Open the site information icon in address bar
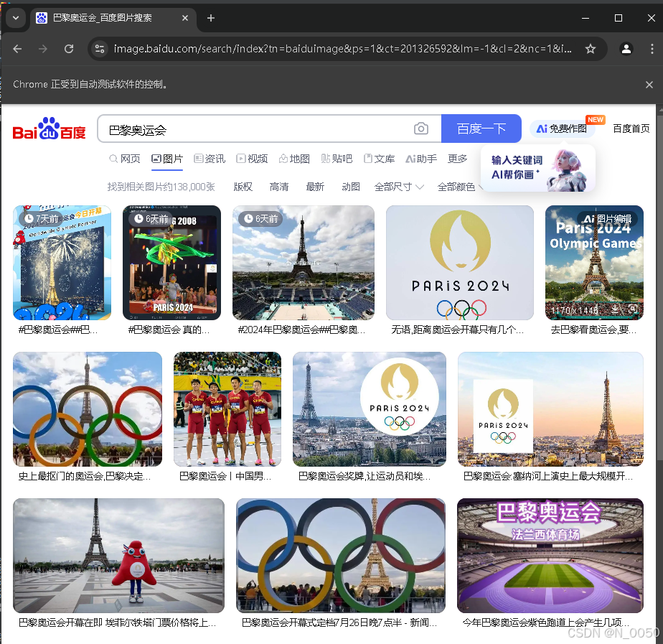 (100, 49)
